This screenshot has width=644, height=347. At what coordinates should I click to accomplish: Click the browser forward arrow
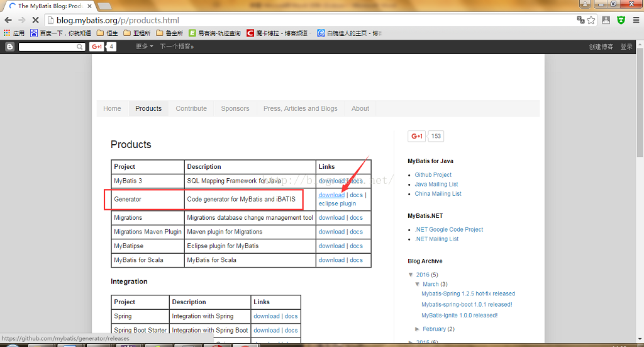pyautogui.click(x=22, y=20)
